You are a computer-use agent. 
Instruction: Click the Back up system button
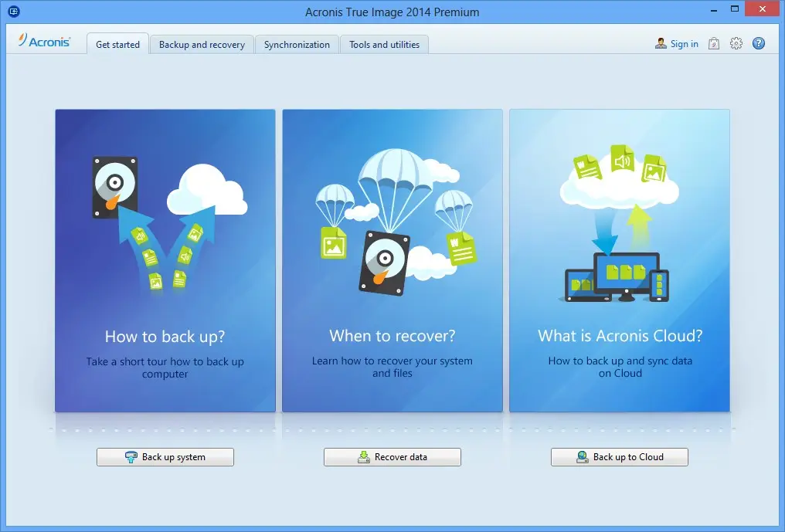click(165, 457)
